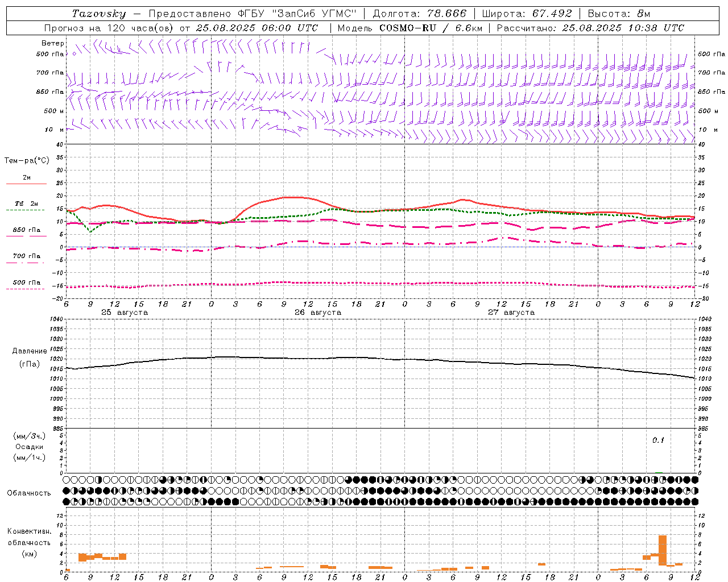The image size is (728, 582).
Task: Click the 'Облачность' cloud cover label
Action: point(29,493)
